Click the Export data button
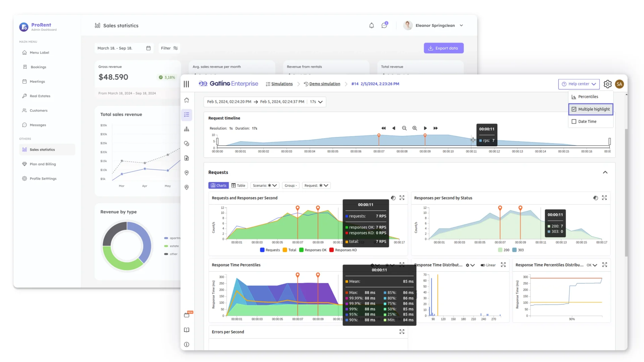 pyautogui.click(x=443, y=48)
